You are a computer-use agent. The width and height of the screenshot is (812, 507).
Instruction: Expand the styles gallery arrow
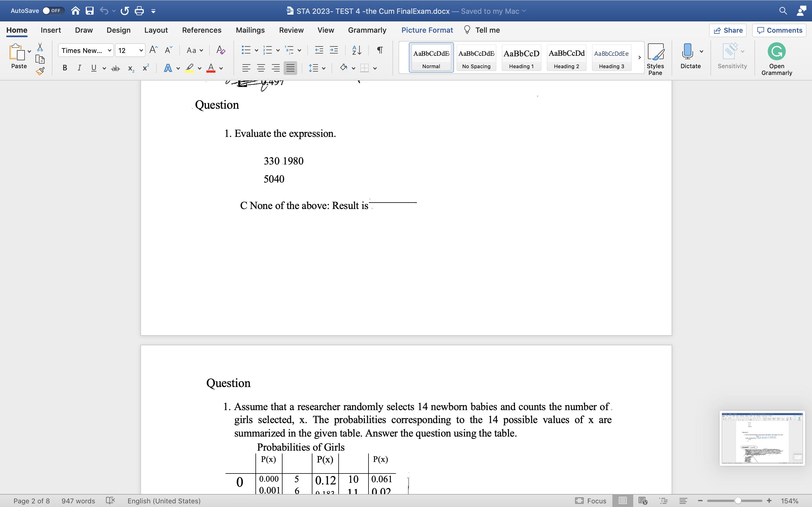(x=639, y=57)
